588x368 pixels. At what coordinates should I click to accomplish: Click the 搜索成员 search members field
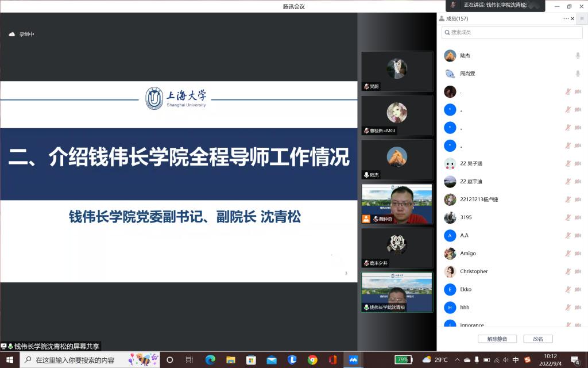[511, 33]
